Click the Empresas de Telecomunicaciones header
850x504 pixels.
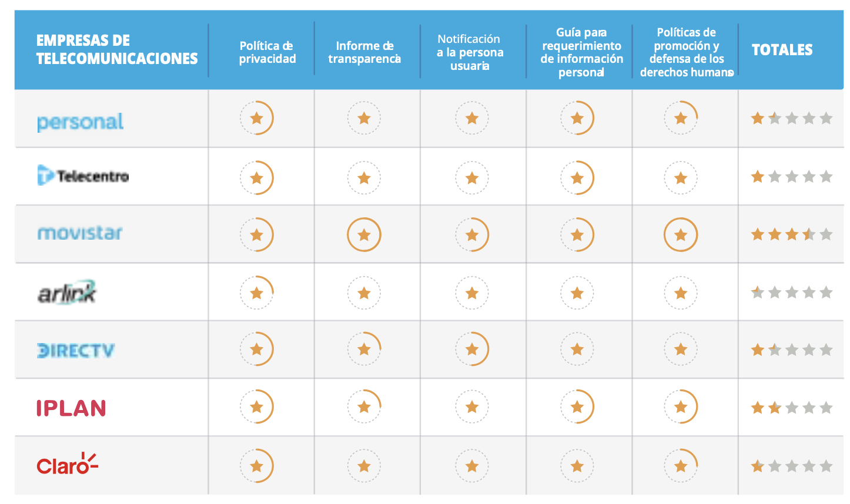pos(117,50)
